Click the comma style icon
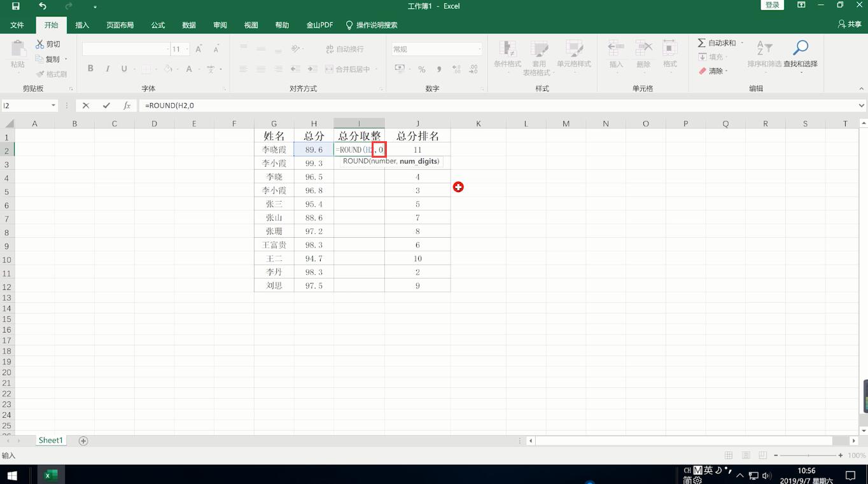Viewport: 868px width, 484px height. 438,69
